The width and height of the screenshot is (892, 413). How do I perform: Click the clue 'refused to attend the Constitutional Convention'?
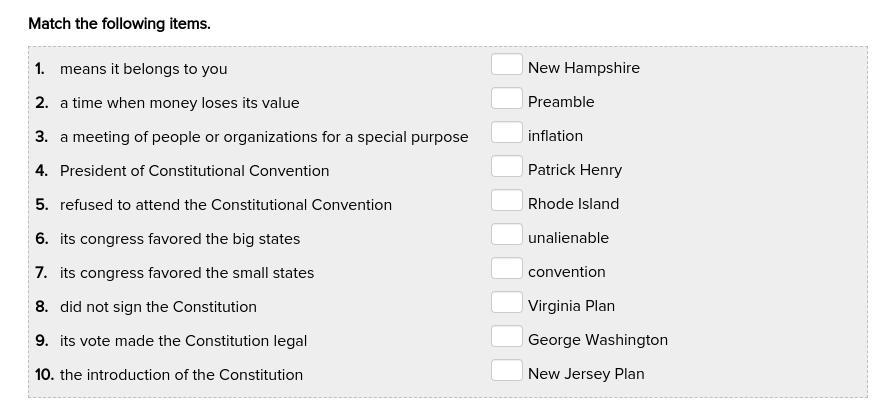coord(226,205)
